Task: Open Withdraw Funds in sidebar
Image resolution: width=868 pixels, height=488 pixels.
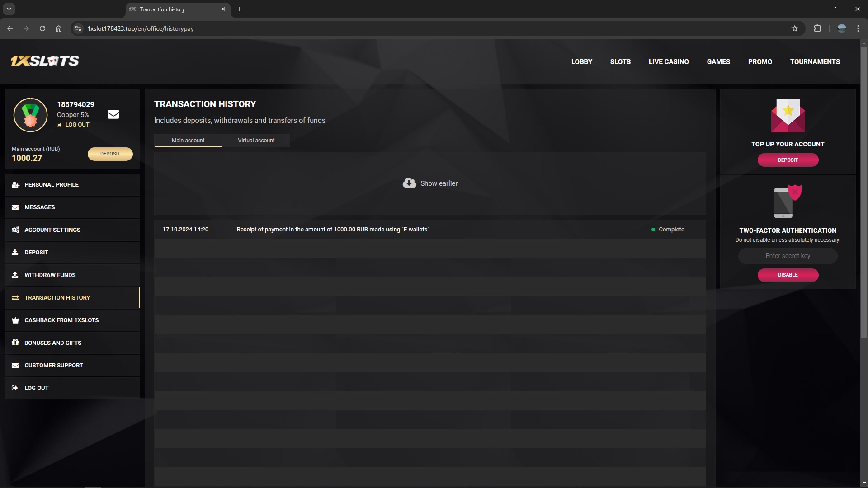Action: 50,275
